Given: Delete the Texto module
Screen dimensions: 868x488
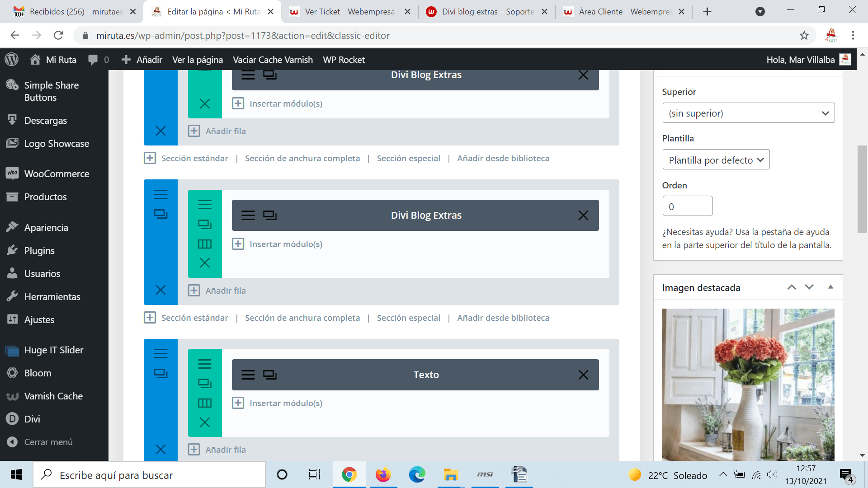Looking at the screenshot, I should pyautogui.click(x=583, y=375).
